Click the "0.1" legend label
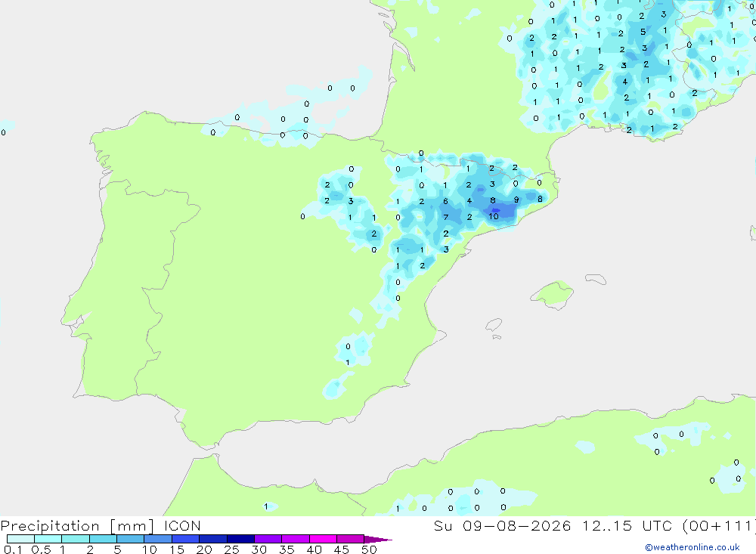The height and width of the screenshot is (554, 756). pyautogui.click(x=13, y=549)
